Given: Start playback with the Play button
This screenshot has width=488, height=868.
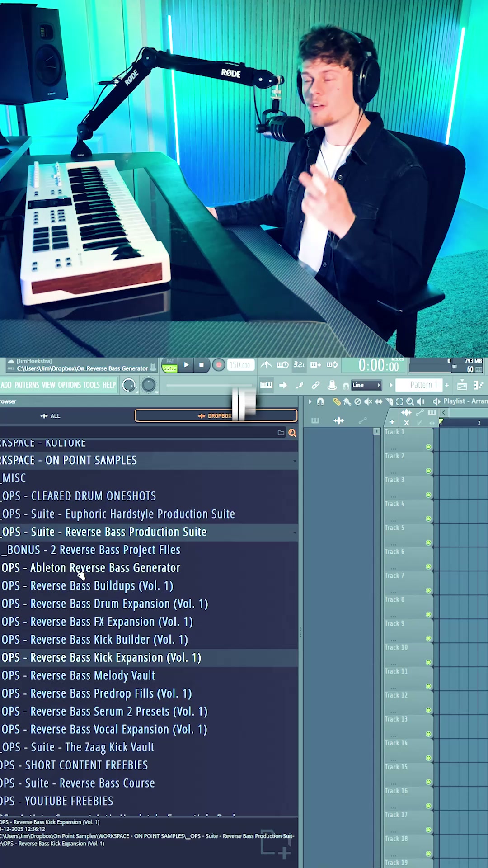Looking at the screenshot, I should point(186,365).
